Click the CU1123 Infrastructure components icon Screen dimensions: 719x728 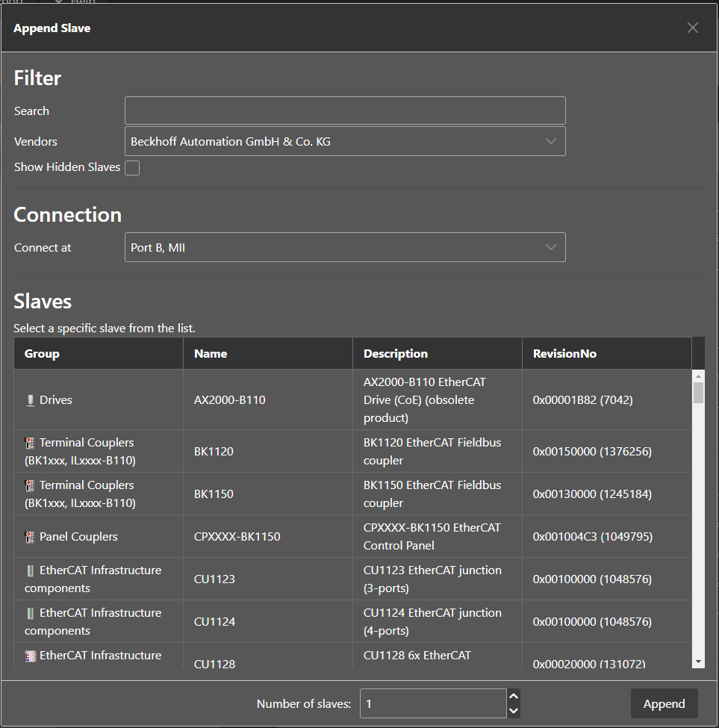[x=31, y=570]
